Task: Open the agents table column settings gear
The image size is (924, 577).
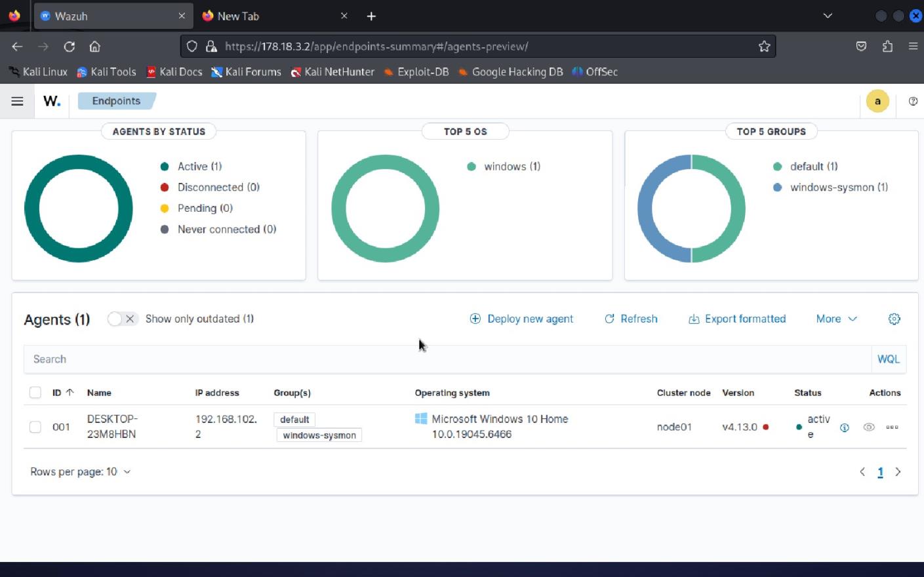Action: point(894,319)
